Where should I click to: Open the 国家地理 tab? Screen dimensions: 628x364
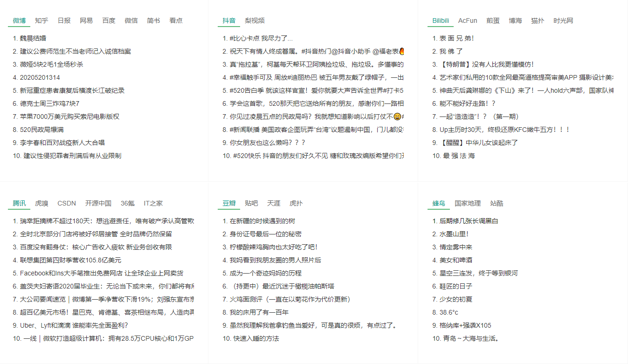[x=468, y=203]
